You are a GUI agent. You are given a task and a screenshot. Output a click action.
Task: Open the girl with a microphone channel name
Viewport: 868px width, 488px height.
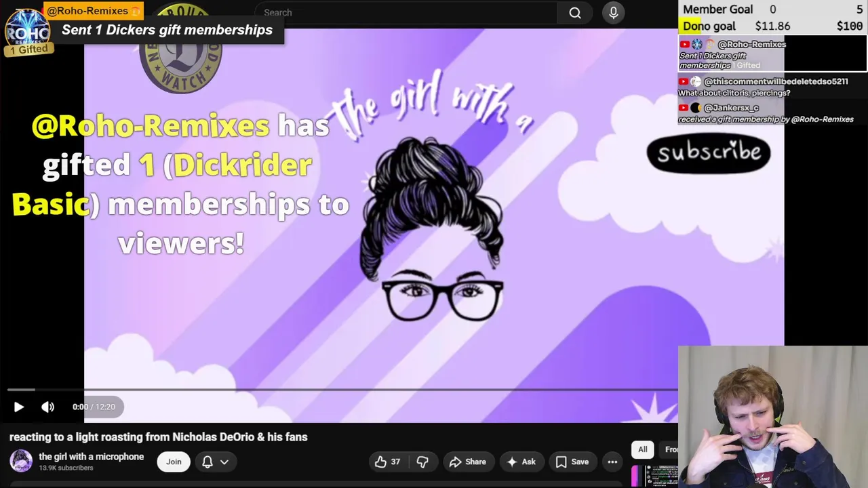coord(91,457)
